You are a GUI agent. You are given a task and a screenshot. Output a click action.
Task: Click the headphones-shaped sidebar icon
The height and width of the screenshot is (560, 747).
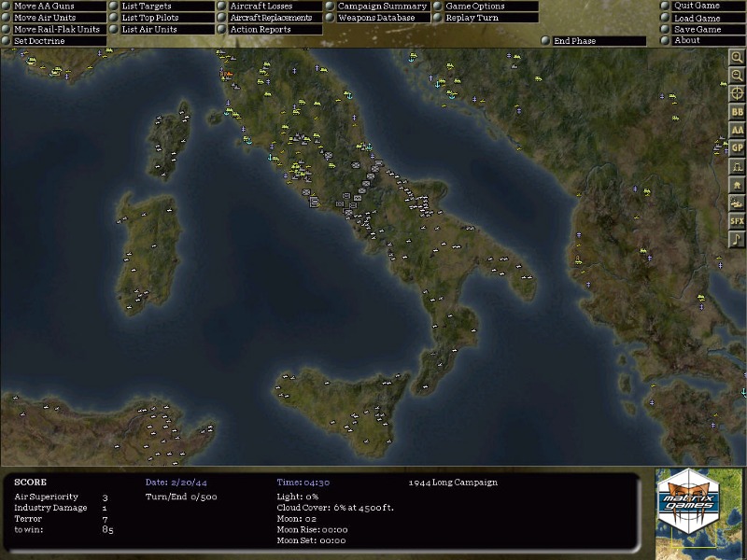(737, 166)
